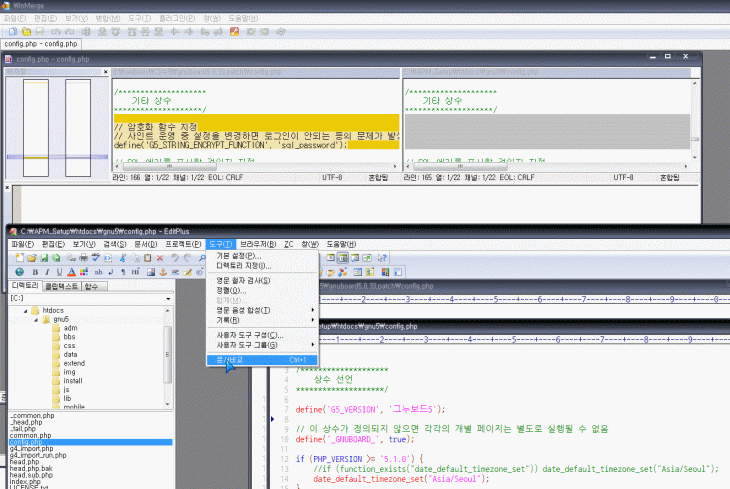Screen dimensions: 730x489
Task: Select the WinMerge config.php document tab
Action: pyautogui.click(x=41, y=44)
